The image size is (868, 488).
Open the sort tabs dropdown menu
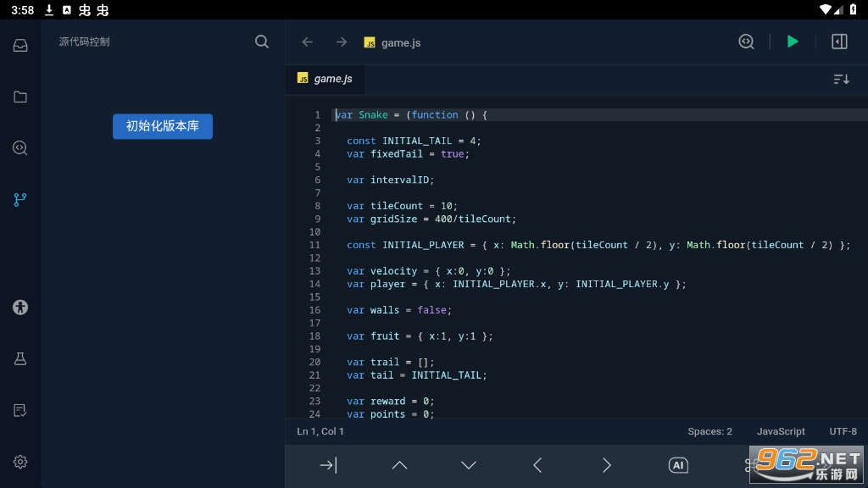click(841, 79)
